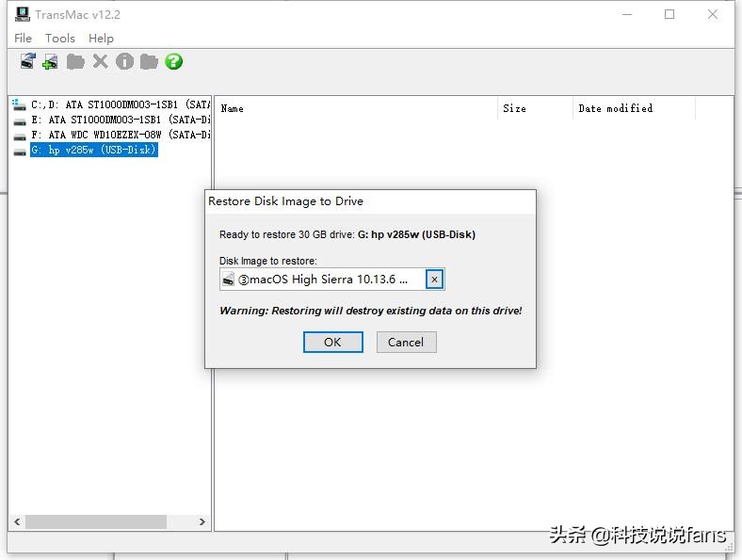
Task: Minimize the TransMac window
Action: 627,14
